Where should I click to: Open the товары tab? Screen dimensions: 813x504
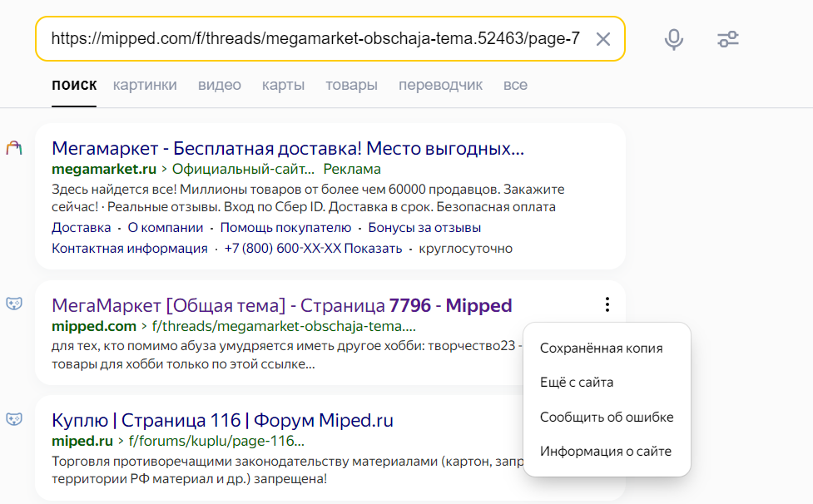[351, 85]
